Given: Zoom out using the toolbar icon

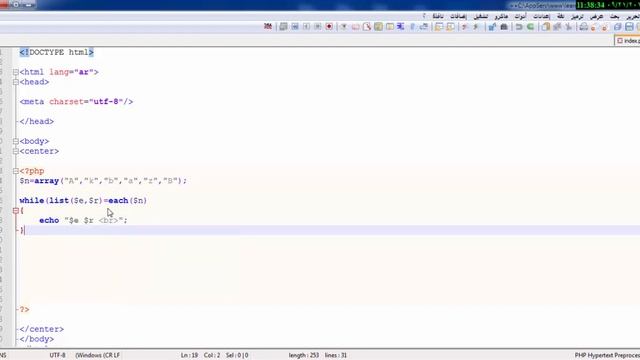Looking at the screenshot, I should [464, 27].
